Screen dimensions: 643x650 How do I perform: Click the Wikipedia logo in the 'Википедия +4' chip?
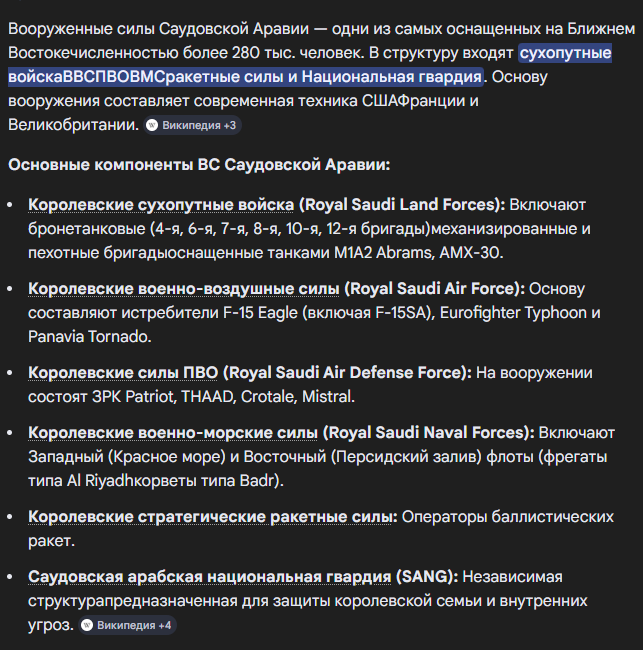(87, 625)
